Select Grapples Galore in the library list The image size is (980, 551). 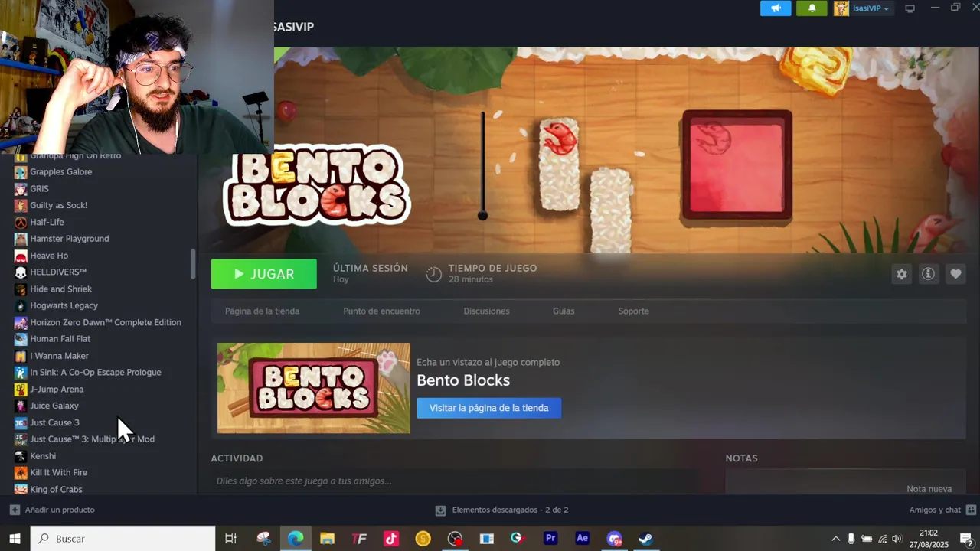(x=60, y=171)
